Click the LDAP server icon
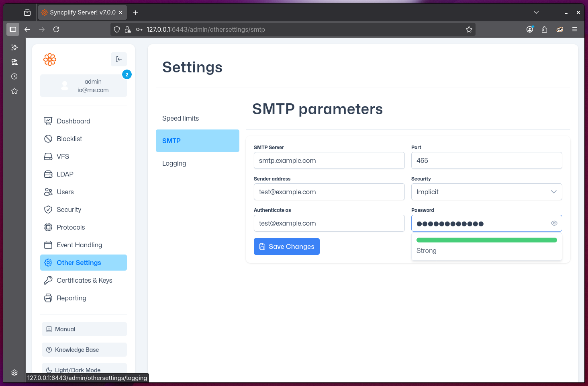This screenshot has width=588, height=386. coord(48,174)
